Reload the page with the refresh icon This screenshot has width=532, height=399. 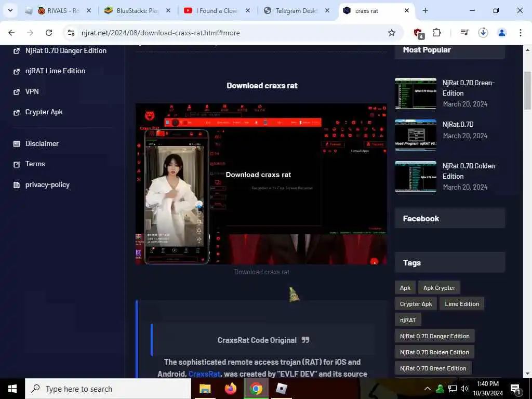point(49,33)
